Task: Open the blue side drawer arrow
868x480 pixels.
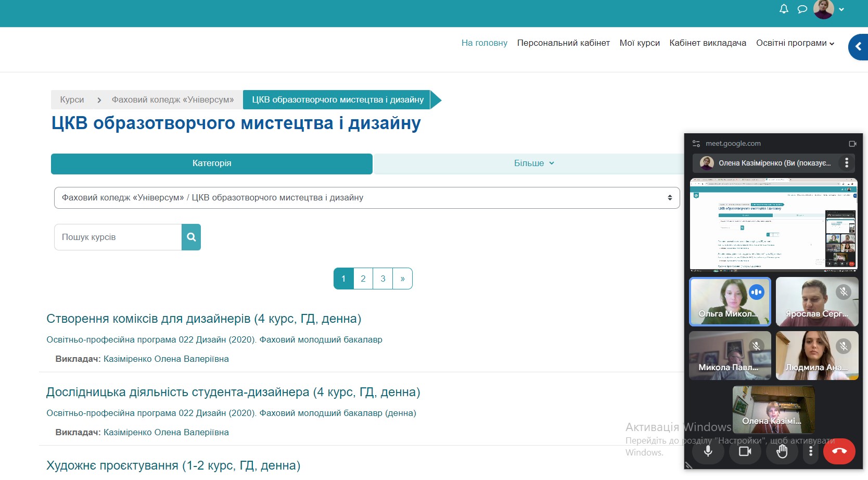Action: coord(858,47)
